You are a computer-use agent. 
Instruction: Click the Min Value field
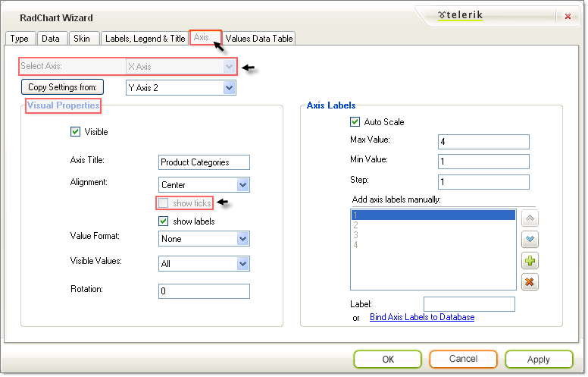click(483, 162)
